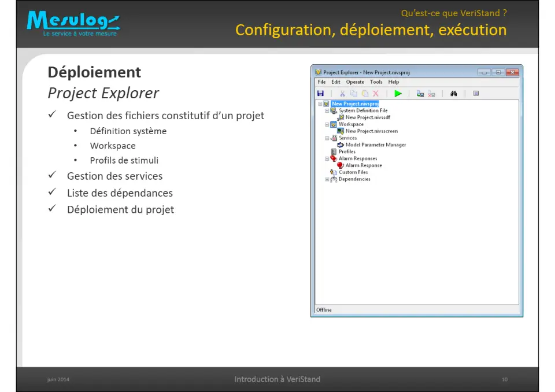Image resolution: width=555 pixels, height=392 pixels.
Task: Click the Alarm Responses node icon
Action: [x=334, y=158]
